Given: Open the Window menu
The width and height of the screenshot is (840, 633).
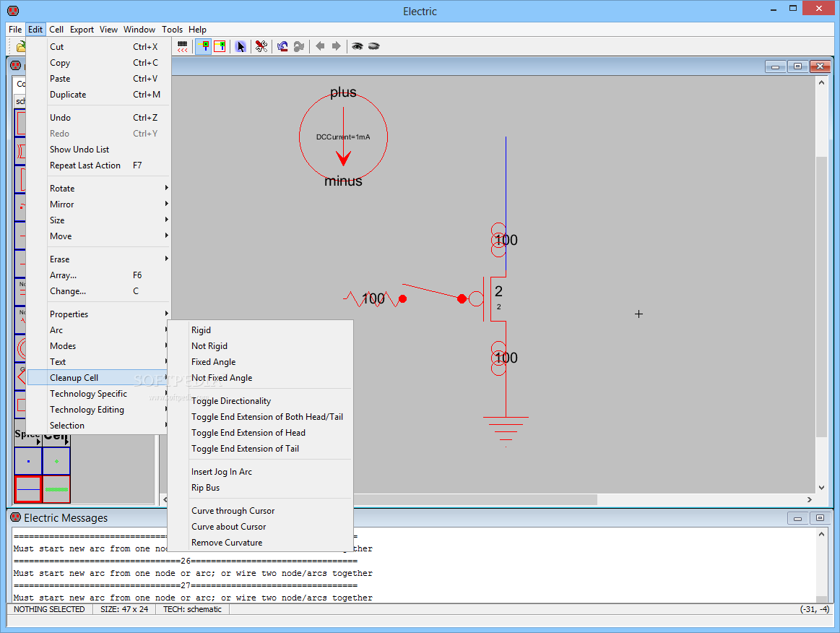Looking at the screenshot, I should tap(139, 30).
